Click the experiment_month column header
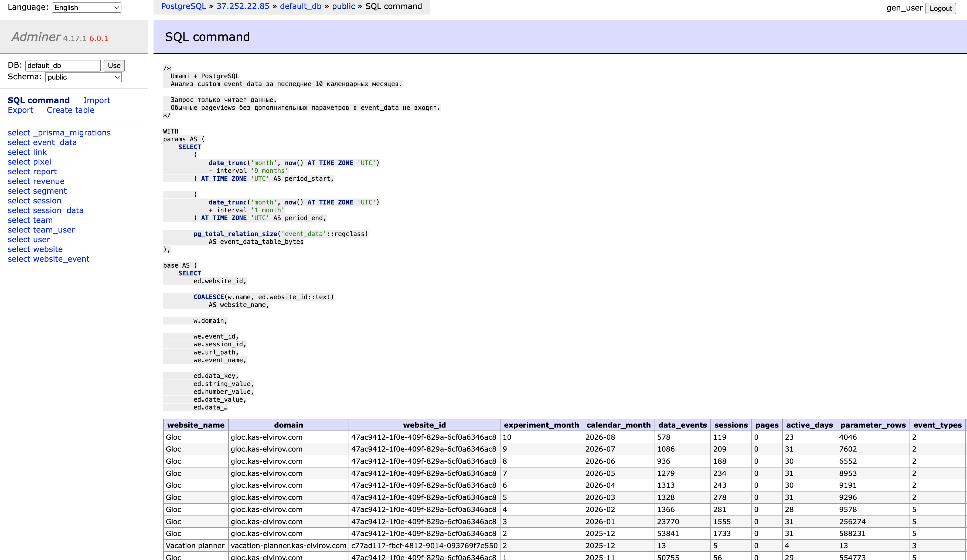The width and height of the screenshot is (967, 560). point(542,425)
